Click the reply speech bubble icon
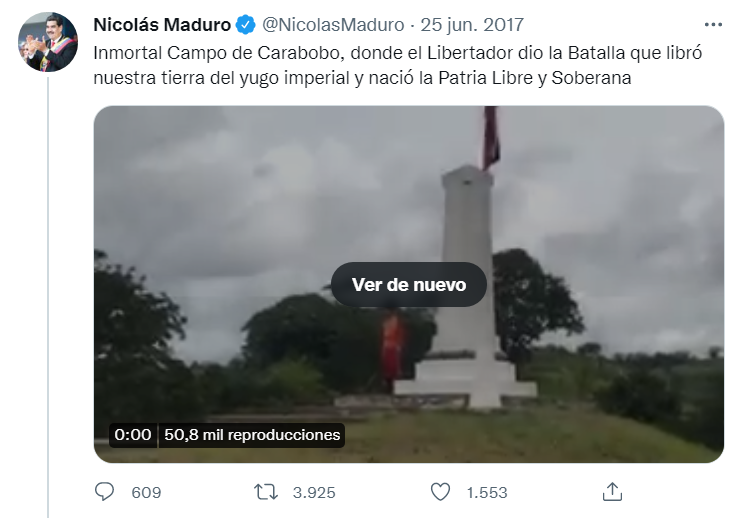 click(105, 492)
